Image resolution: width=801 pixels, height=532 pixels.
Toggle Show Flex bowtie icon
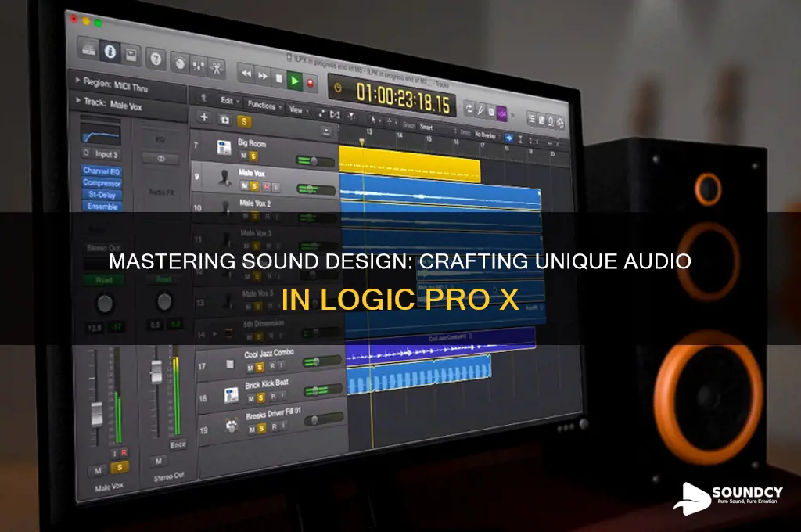pyautogui.click(x=335, y=115)
